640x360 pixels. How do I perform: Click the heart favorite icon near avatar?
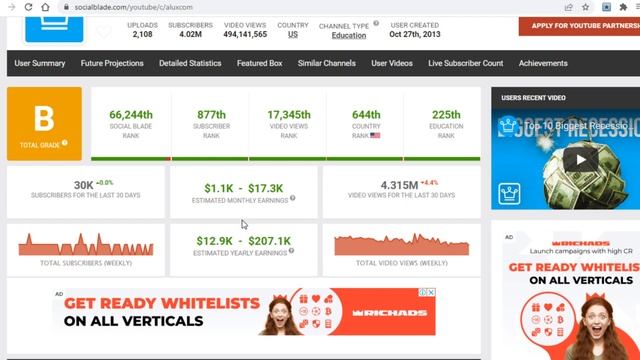(x=104, y=31)
